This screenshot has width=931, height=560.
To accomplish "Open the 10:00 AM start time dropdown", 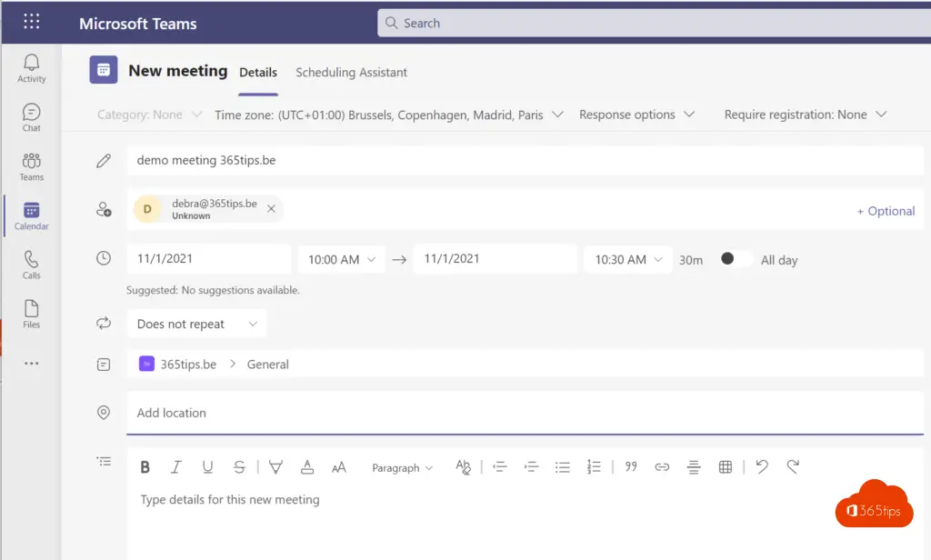I will pos(341,259).
